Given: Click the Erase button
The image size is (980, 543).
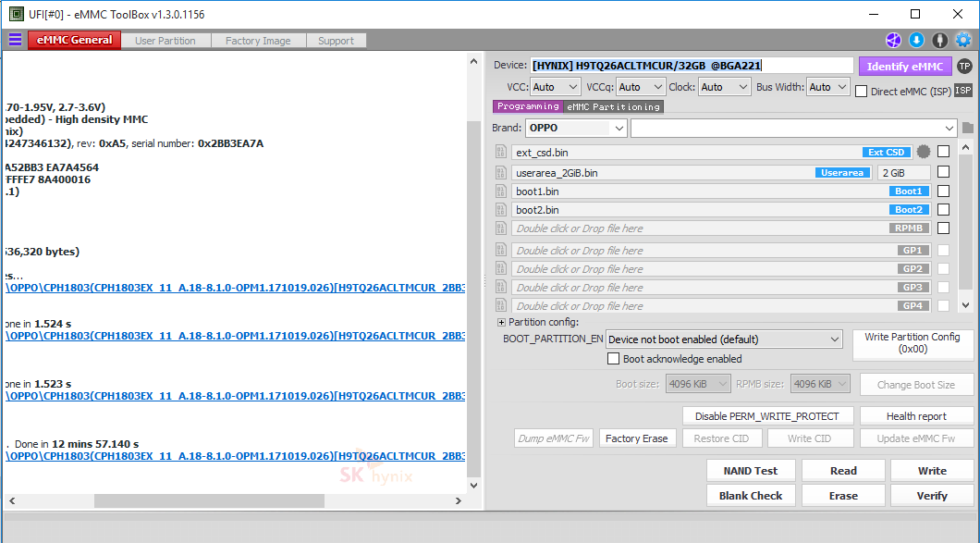Looking at the screenshot, I should pyautogui.click(x=843, y=496).
